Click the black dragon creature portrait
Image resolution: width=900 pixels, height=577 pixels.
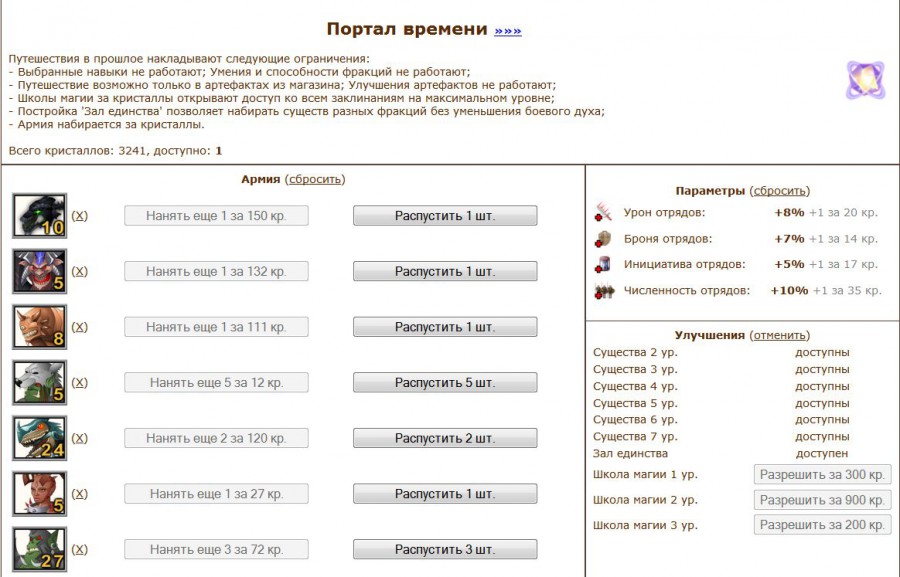coord(39,215)
